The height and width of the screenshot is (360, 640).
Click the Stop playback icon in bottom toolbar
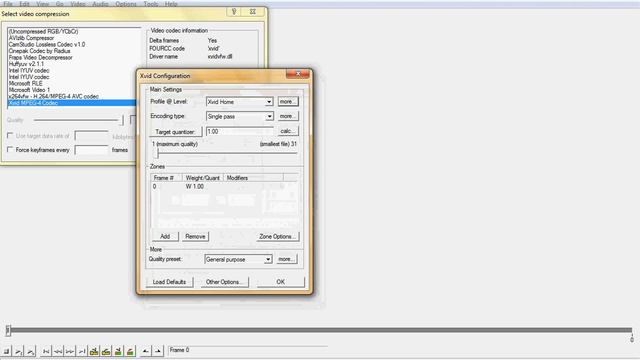7,351
